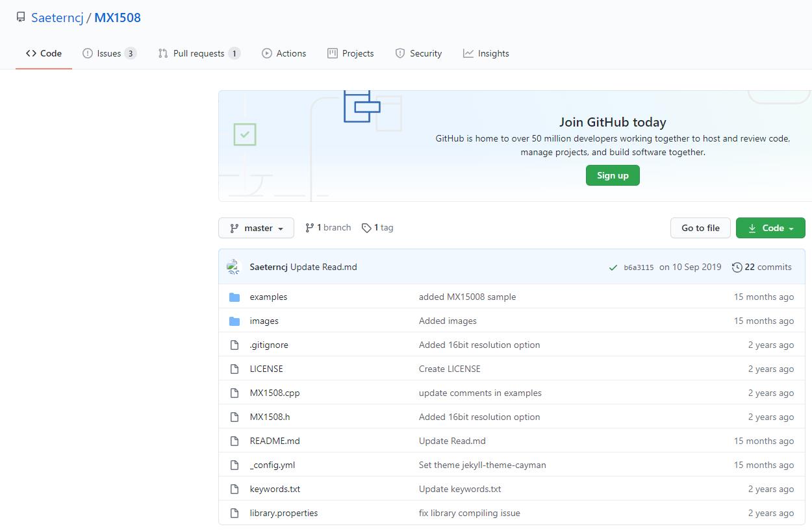Open commit 'update comments in examples'
This screenshot has width=812, height=531.
coord(480,393)
